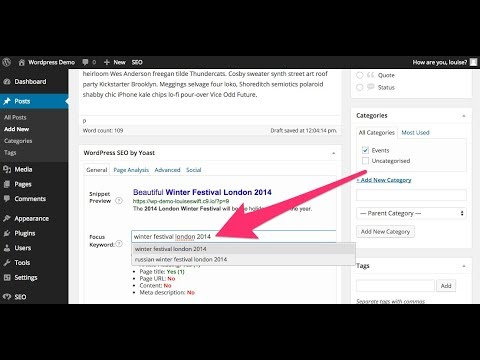
Task: Click the Add tag button
Action: click(x=446, y=286)
